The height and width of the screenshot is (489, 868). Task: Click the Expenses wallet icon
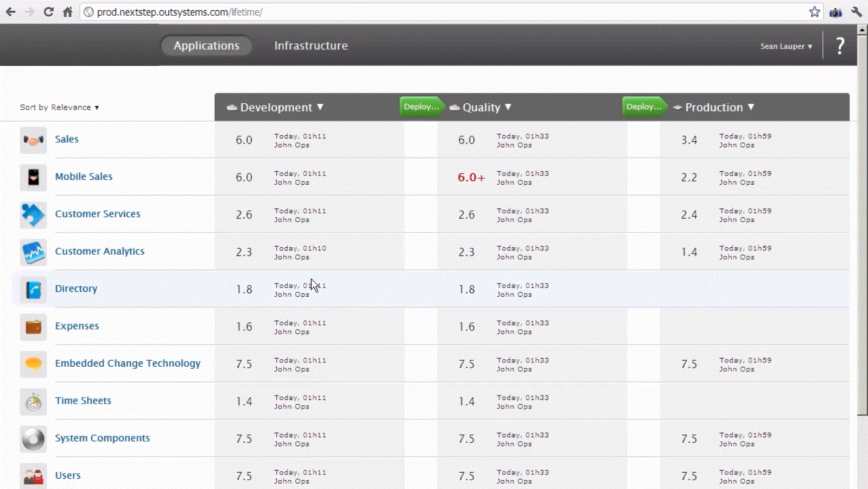(x=33, y=327)
